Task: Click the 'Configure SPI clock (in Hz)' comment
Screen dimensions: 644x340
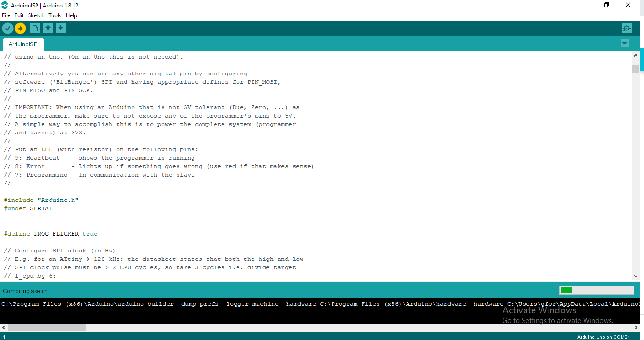Action: pyautogui.click(x=62, y=251)
